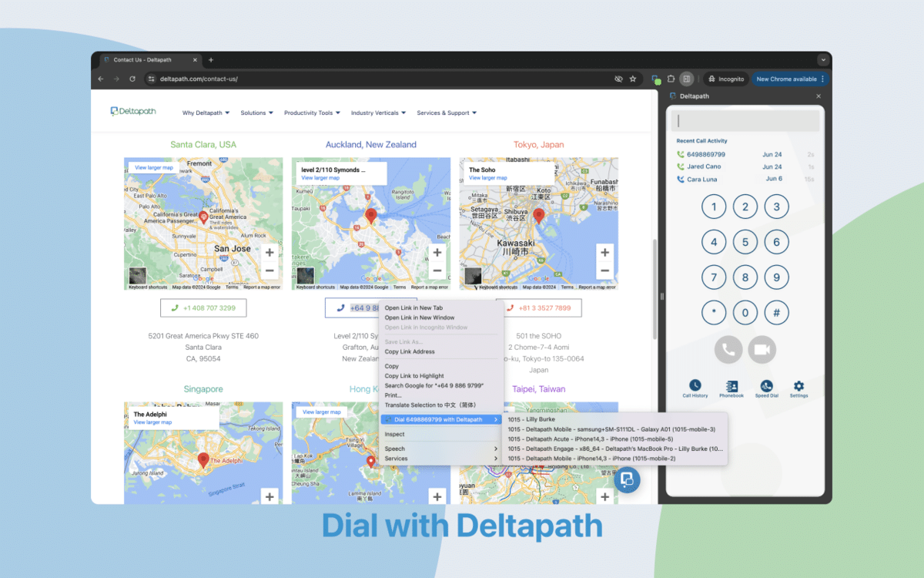Image resolution: width=924 pixels, height=578 pixels.
Task: Click View larger map on Santa Clara map
Action: pyautogui.click(x=153, y=167)
